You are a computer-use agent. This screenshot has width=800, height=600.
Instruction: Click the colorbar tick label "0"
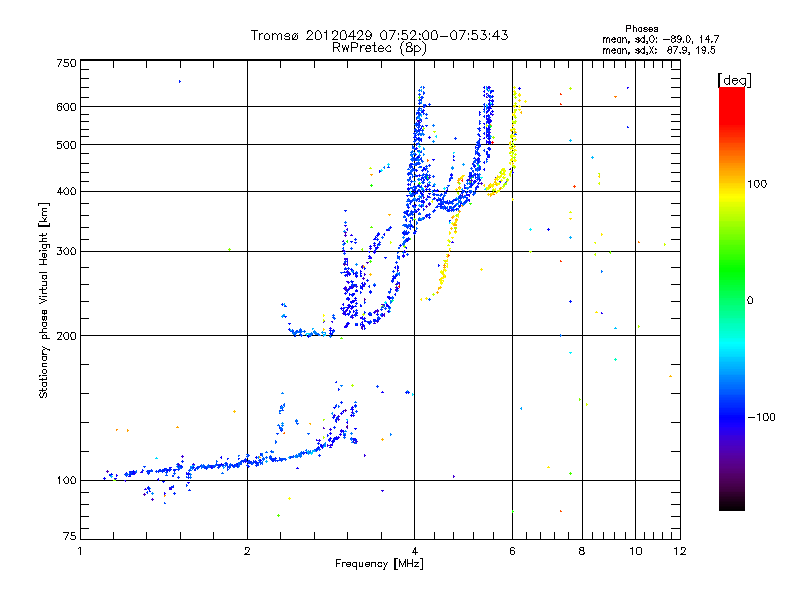click(x=750, y=300)
